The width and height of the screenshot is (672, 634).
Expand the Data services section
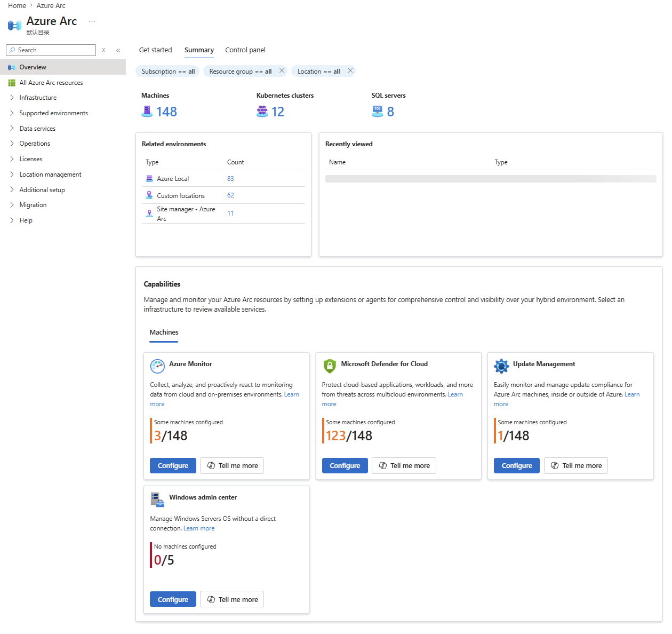point(12,129)
